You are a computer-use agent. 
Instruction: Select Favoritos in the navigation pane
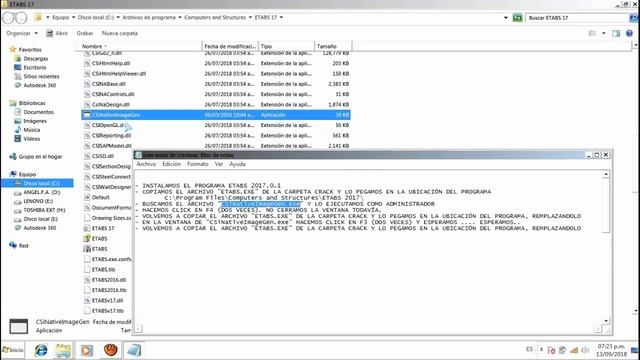(30, 49)
